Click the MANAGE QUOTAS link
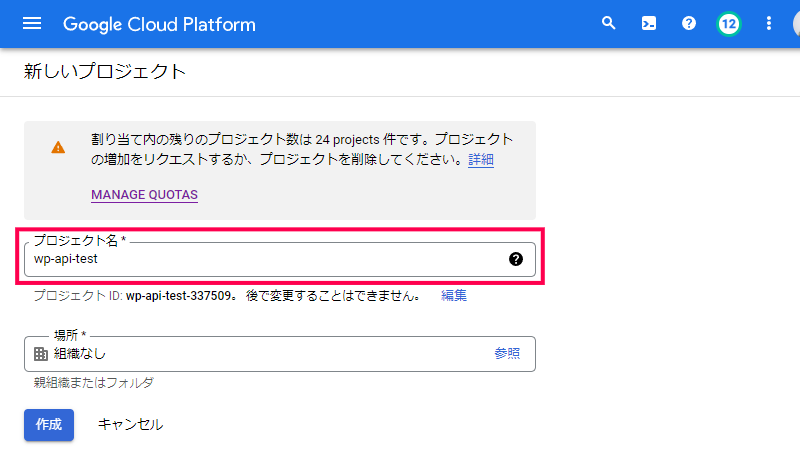Viewport: 800px width, 461px height. 144,195
